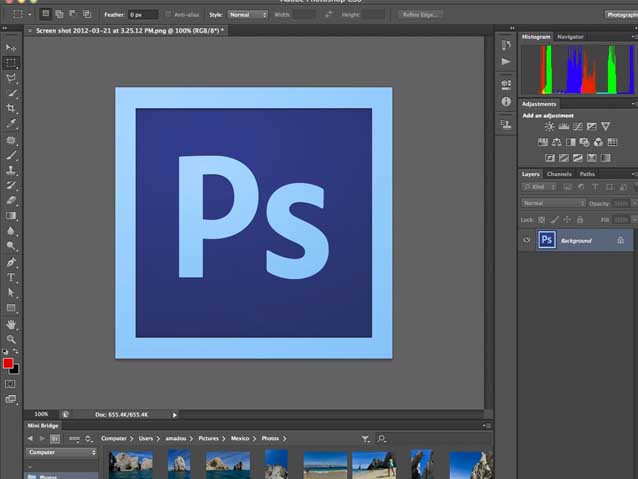The height and width of the screenshot is (479, 638).
Task: Go to Mexico folder in breadcrumb
Action: [x=240, y=439]
